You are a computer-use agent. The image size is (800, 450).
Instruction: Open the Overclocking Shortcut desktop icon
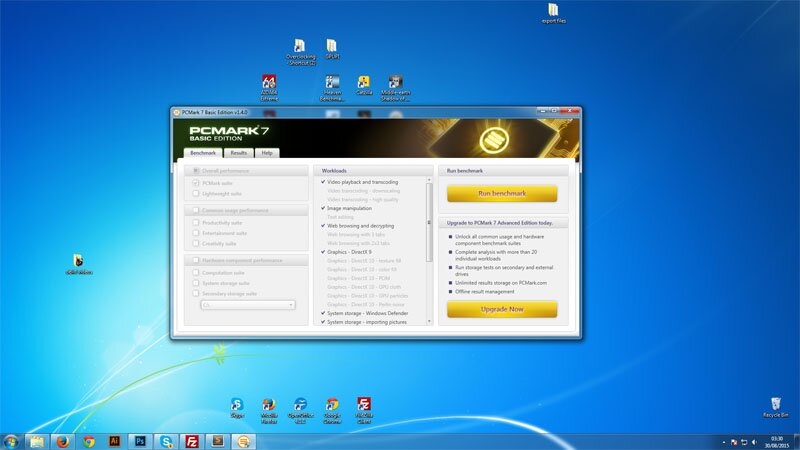click(300, 52)
